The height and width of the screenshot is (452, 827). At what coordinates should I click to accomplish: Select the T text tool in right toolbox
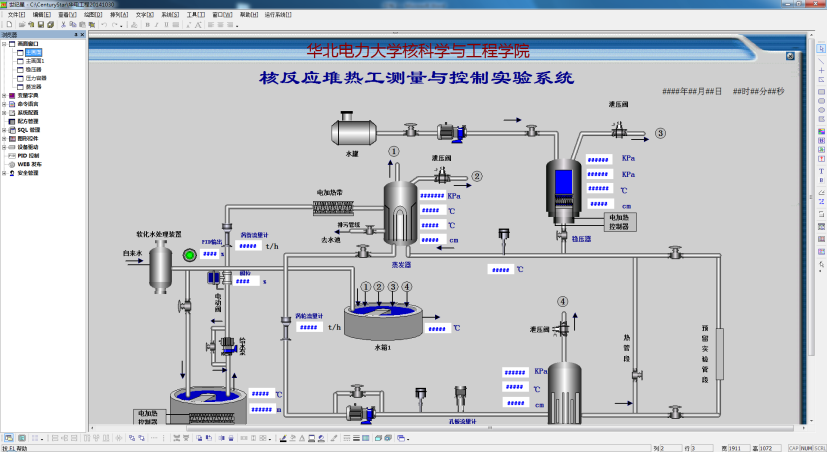pyautogui.click(x=821, y=171)
